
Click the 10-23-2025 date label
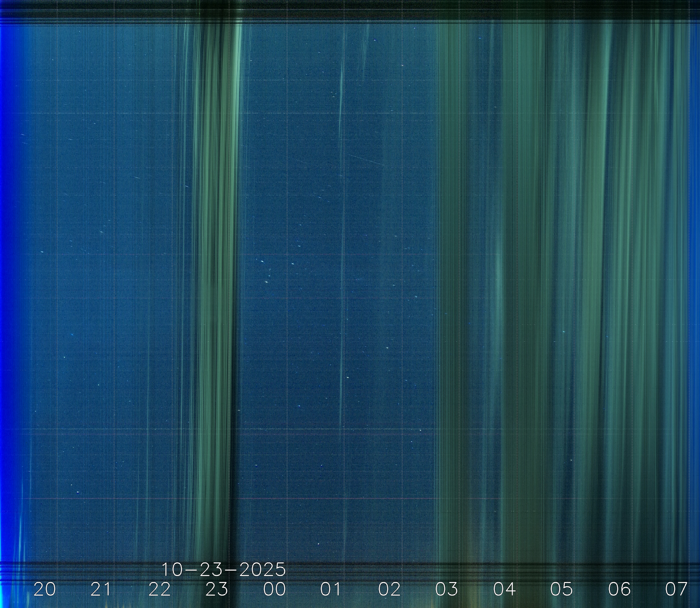224,570
